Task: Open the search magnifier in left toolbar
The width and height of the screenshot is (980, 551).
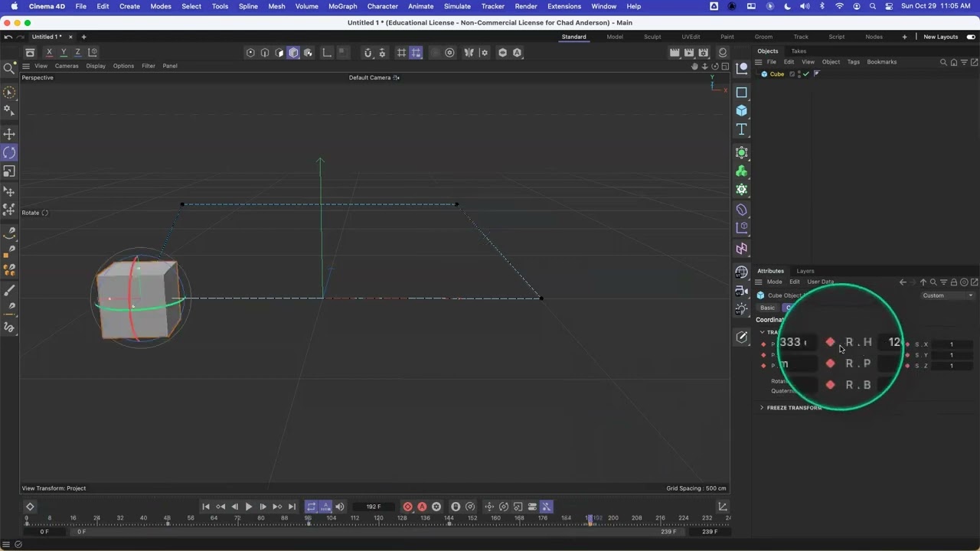Action: pos(9,69)
